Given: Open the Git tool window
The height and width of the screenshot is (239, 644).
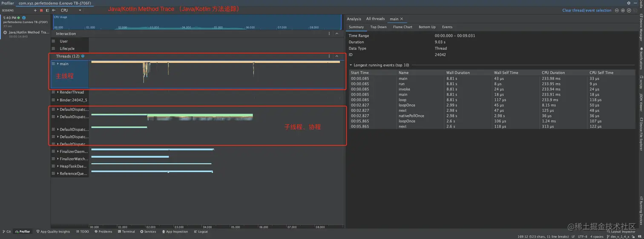Looking at the screenshot, I should pos(7,232).
